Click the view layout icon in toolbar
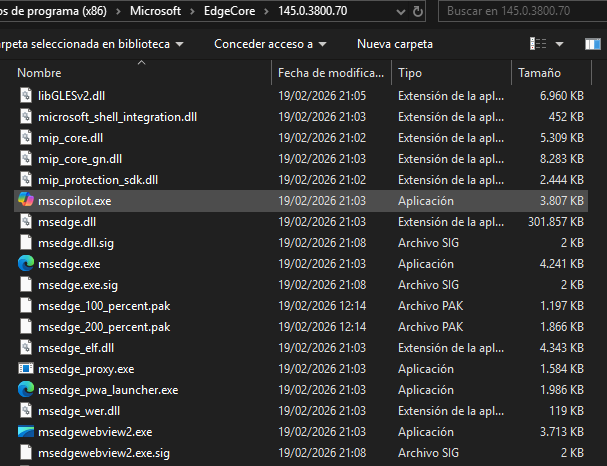This screenshot has height=466, width=607. (539, 45)
